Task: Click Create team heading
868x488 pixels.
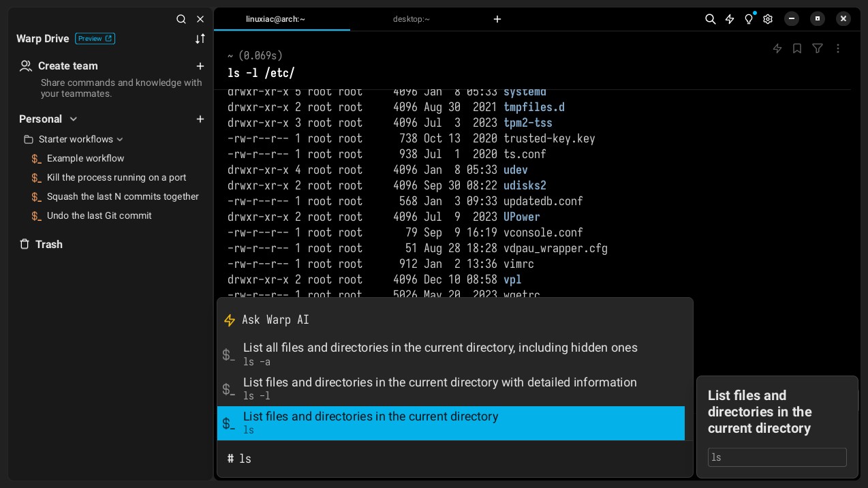Action: pyautogui.click(x=68, y=66)
